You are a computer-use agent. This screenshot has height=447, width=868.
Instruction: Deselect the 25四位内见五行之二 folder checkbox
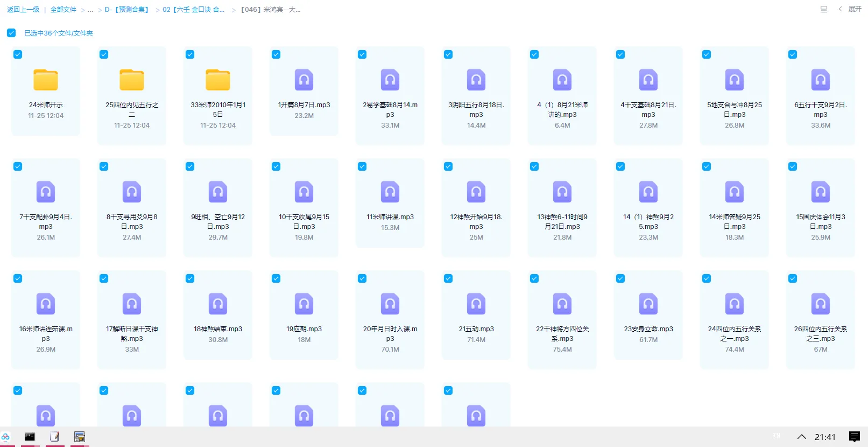pos(104,54)
